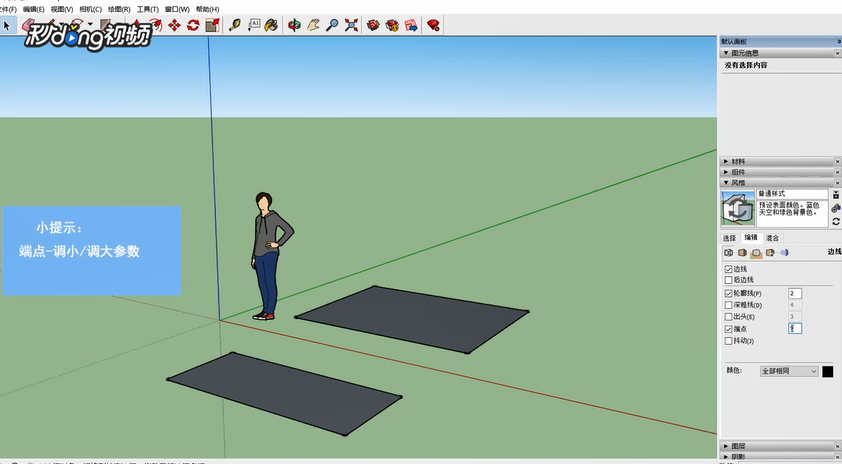This screenshot has width=842, height=464.
Task: Choose the Zoom magnifier tool
Action: [332, 25]
